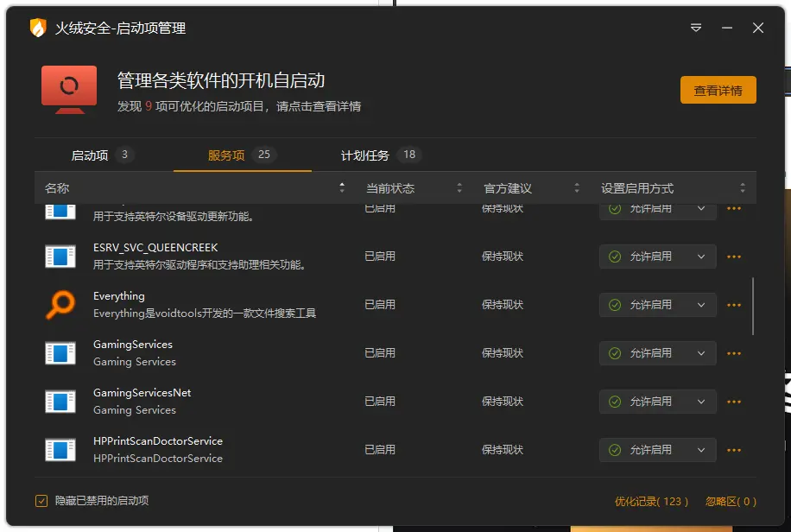The height and width of the screenshot is (532, 791).
Task: Minimize the startup manager window
Action: (727, 28)
